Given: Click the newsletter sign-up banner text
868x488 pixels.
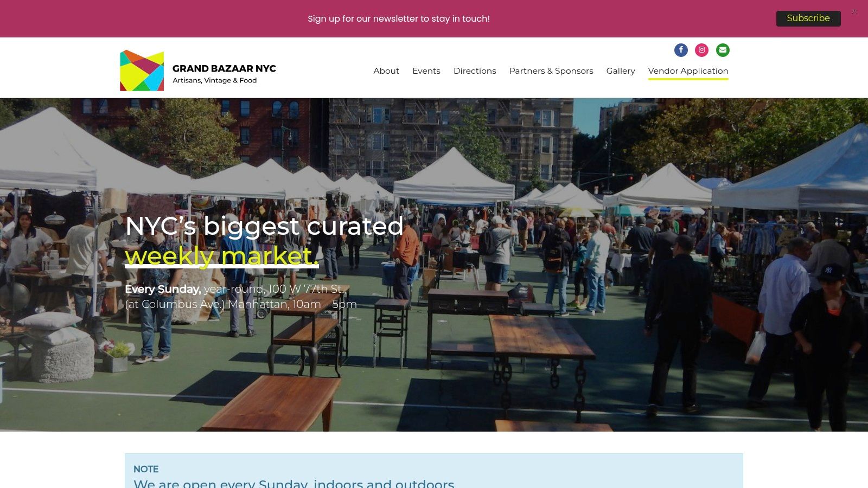Looking at the screenshot, I should 399,18.
